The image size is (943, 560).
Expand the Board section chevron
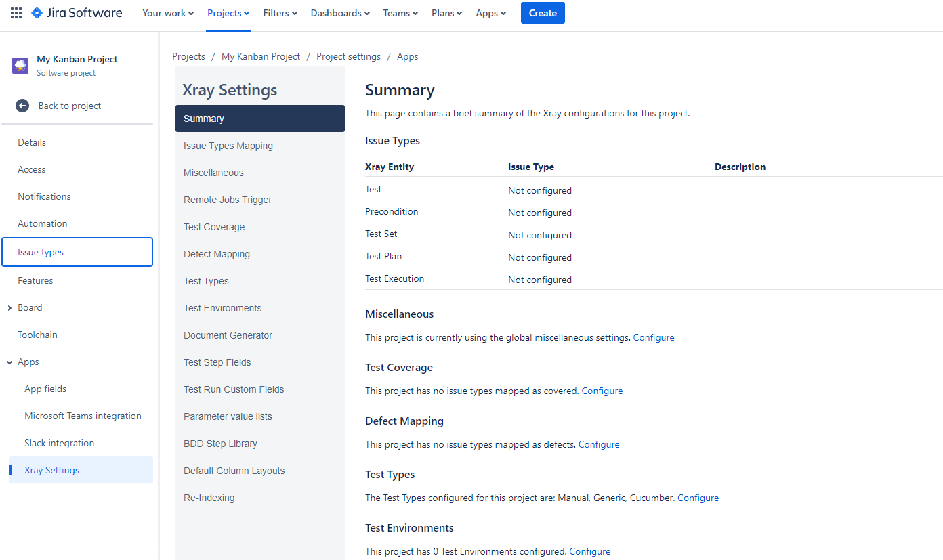coord(9,308)
